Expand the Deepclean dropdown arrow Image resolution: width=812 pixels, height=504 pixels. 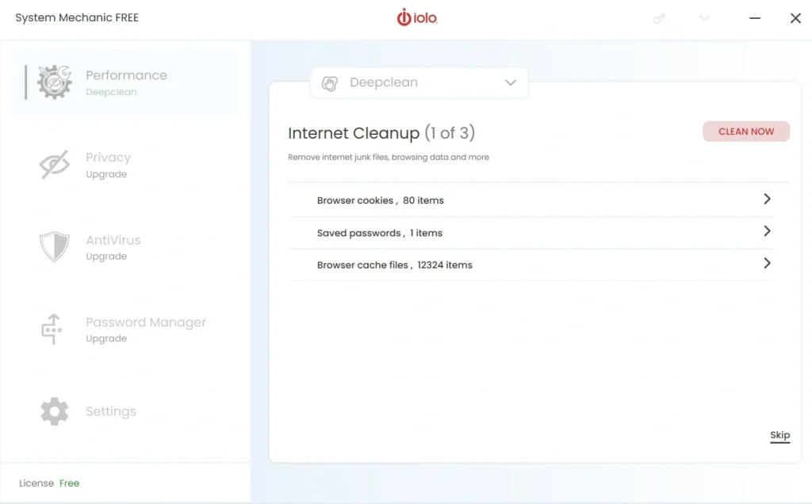pyautogui.click(x=511, y=82)
